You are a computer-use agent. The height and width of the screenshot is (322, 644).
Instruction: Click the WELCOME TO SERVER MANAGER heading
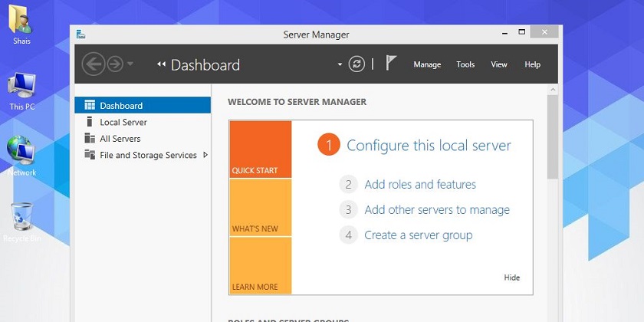(297, 102)
